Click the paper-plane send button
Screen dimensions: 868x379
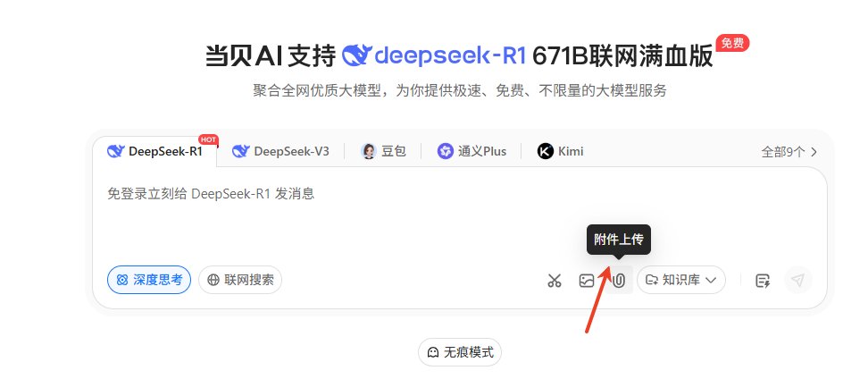tap(797, 281)
